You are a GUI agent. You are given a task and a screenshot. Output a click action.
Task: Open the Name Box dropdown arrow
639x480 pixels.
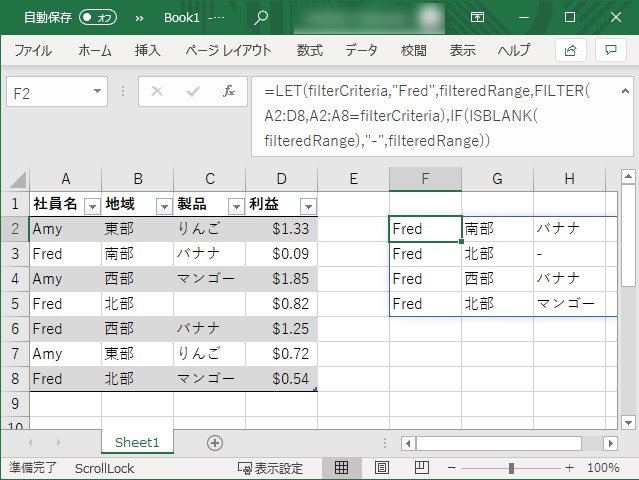tap(97, 91)
